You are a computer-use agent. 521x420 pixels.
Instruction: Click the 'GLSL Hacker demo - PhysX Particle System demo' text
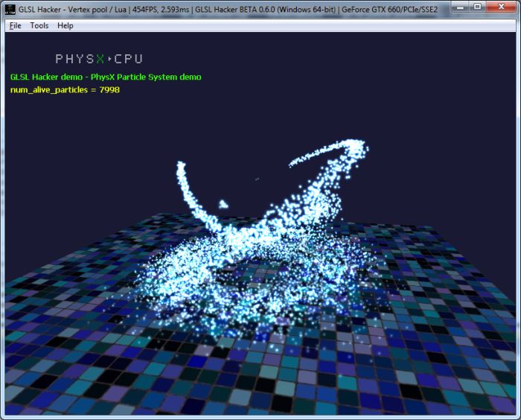point(106,77)
